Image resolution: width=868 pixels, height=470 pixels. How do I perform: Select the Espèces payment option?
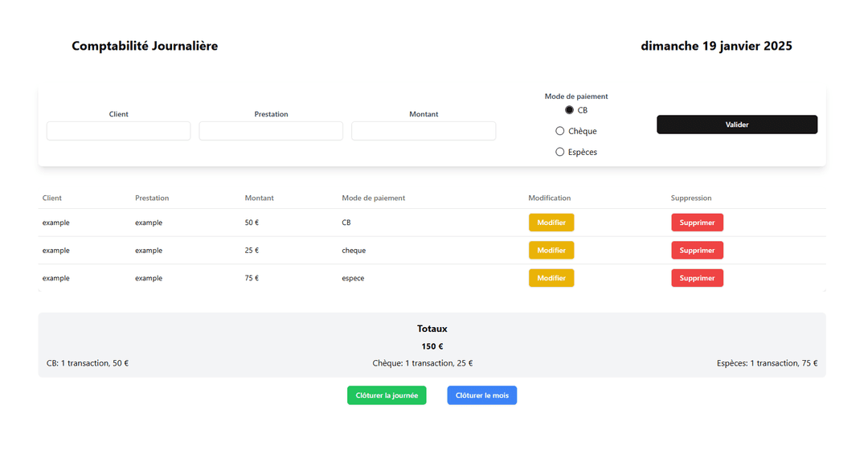560,152
